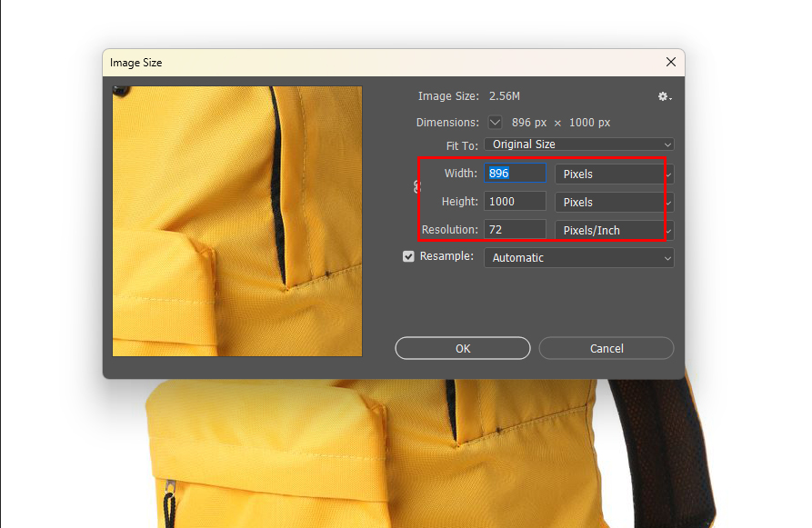
Task: Click in the Height value field showing 1000
Action: click(x=515, y=202)
